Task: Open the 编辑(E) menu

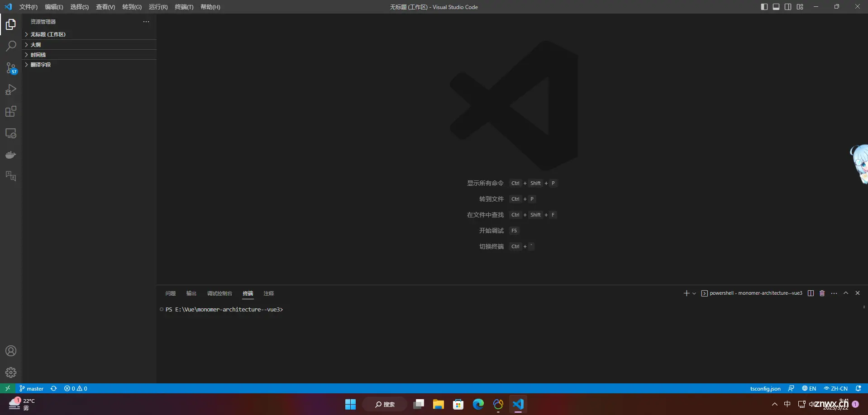Action: coord(54,7)
